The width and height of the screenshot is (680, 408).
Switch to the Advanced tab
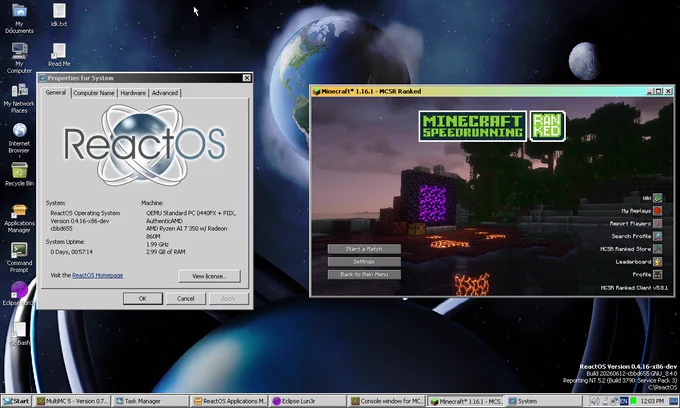coord(165,93)
